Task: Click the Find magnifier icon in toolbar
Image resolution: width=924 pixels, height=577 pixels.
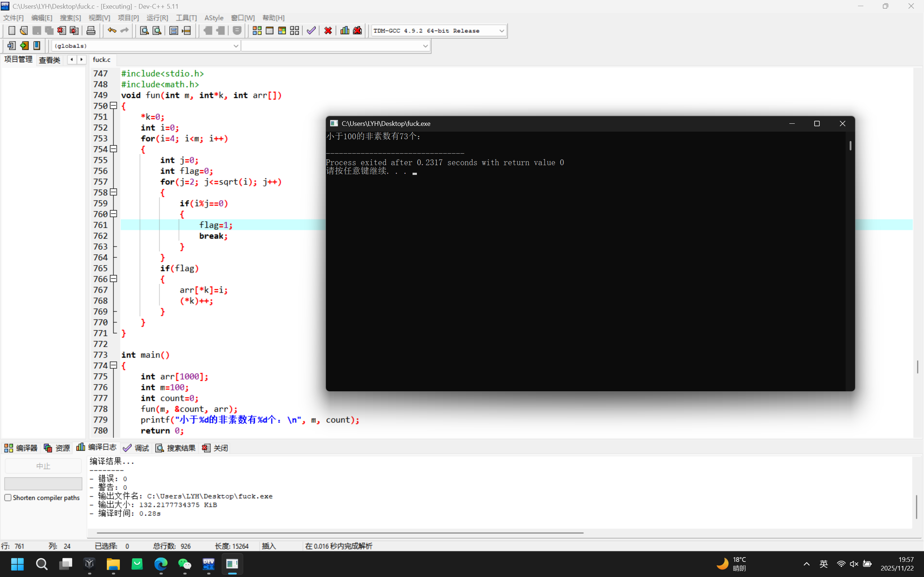Action: coord(144,31)
